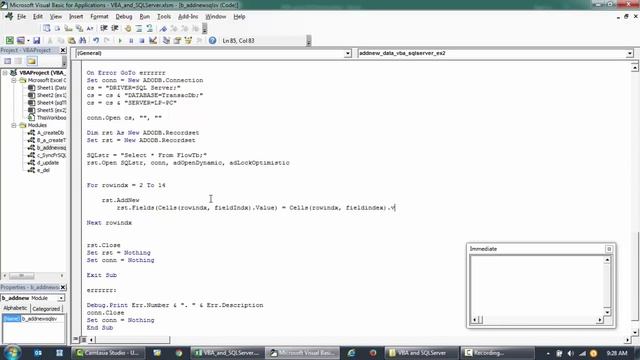Select Sheet5 in project tree
640x360 pixels.
47,110
